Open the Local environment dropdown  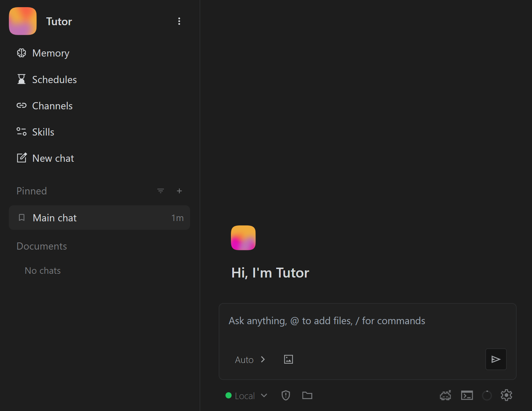tap(247, 396)
